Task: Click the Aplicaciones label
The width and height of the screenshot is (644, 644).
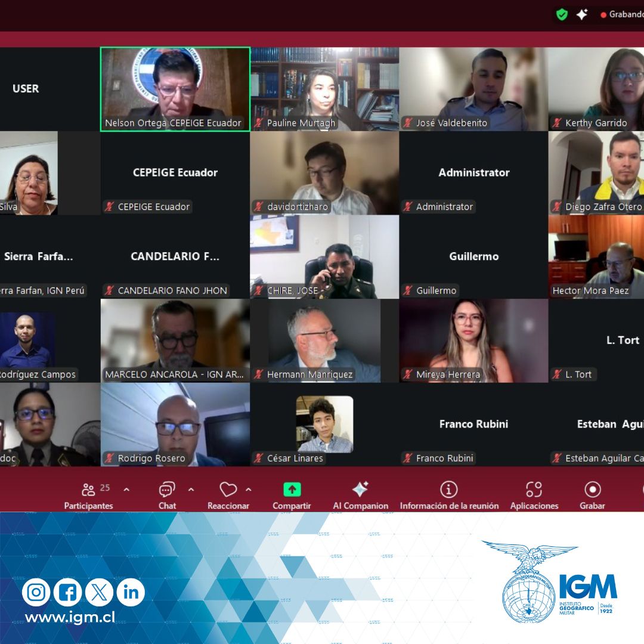Action: tap(534, 506)
